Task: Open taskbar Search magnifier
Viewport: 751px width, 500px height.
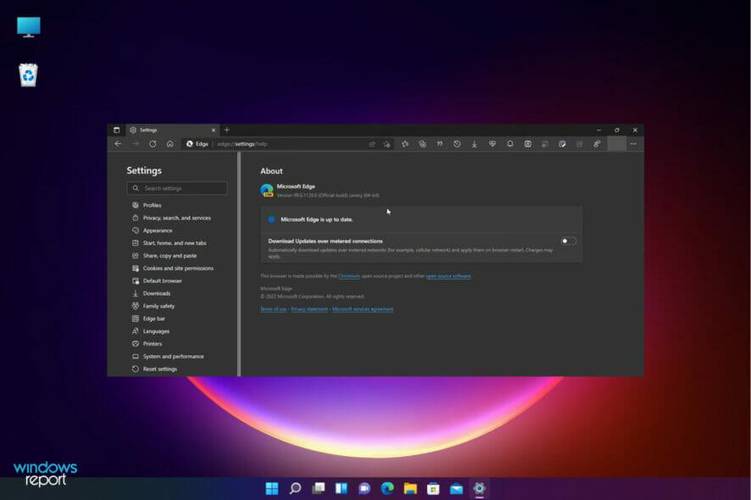Action: [295, 488]
